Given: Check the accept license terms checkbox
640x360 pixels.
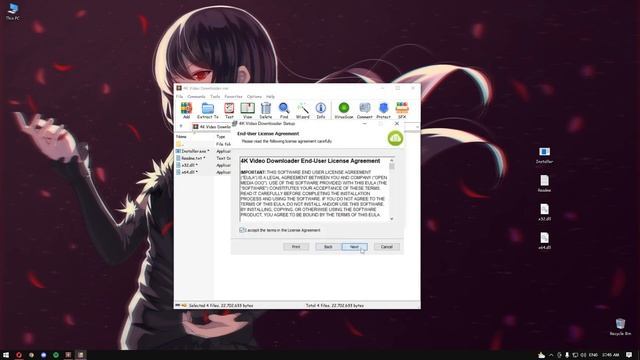Looking at the screenshot, I should click(x=242, y=230).
